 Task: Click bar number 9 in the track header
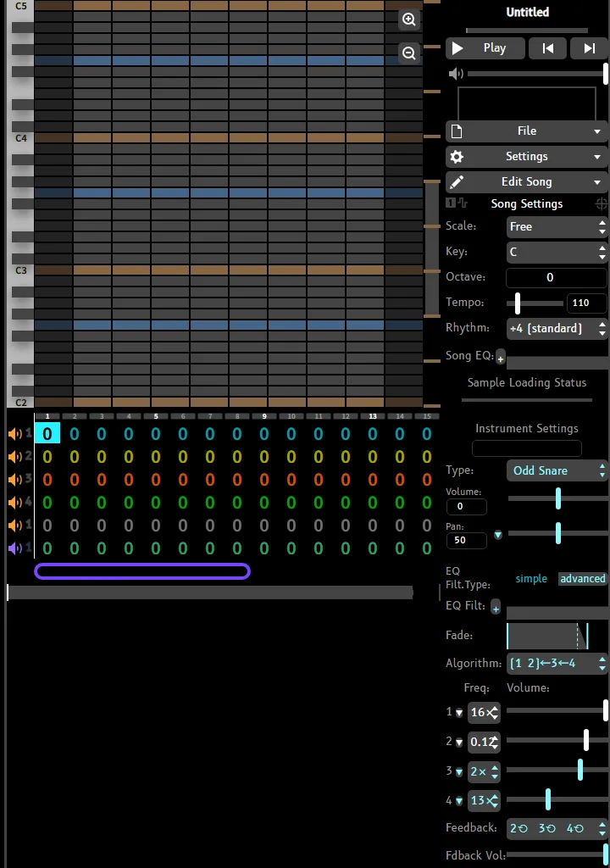click(264, 416)
